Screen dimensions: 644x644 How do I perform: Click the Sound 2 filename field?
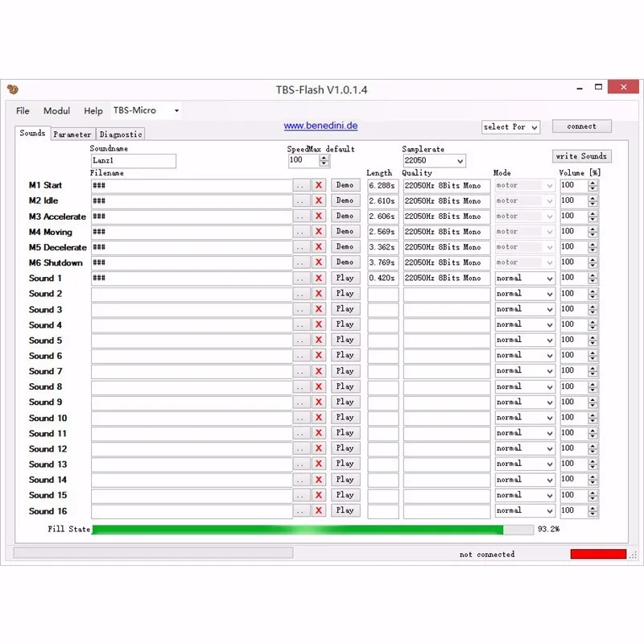click(x=192, y=294)
